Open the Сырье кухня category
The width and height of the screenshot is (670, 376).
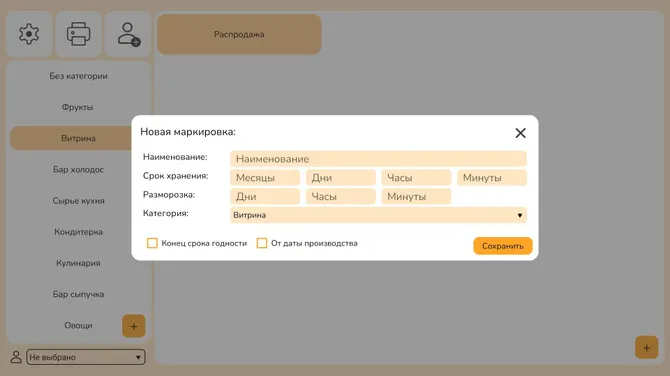(x=78, y=201)
